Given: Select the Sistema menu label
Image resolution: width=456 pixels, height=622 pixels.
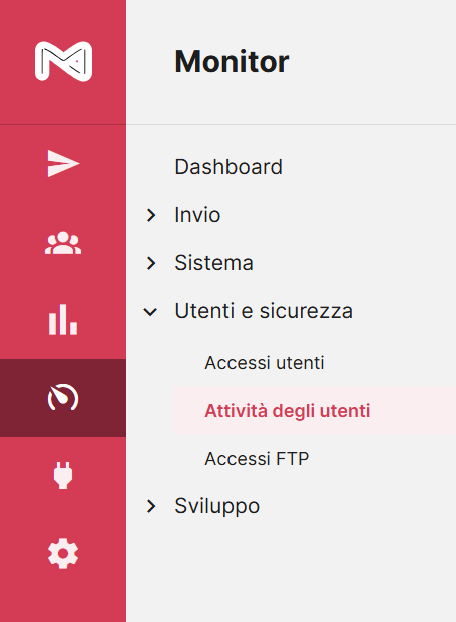Looking at the screenshot, I should (x=214, y=263).
